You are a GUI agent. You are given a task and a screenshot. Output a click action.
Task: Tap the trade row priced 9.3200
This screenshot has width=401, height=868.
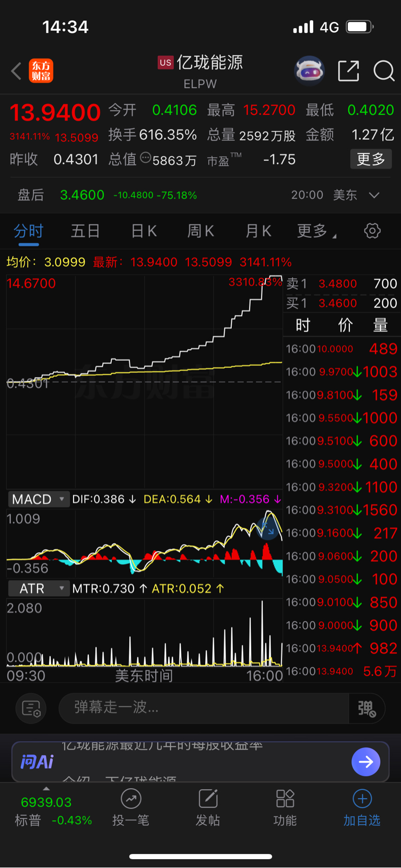coord(342,487)
